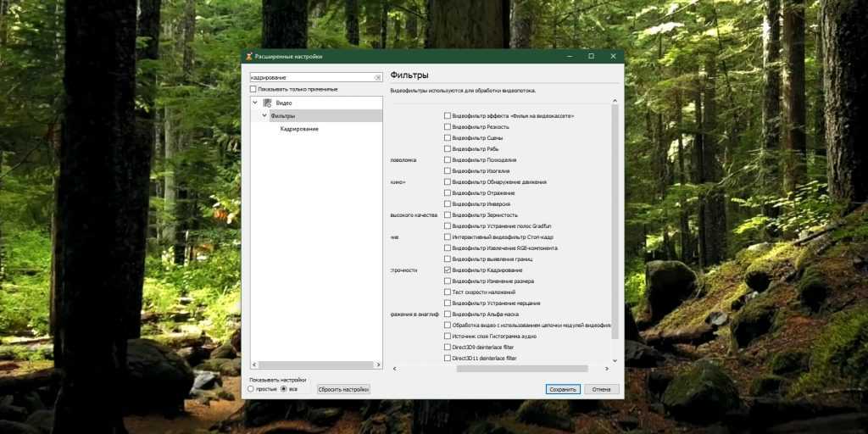The width and height of the screenshot is (868, 434).
Task: Click inside the settings search field
Action: pos(310,77)
